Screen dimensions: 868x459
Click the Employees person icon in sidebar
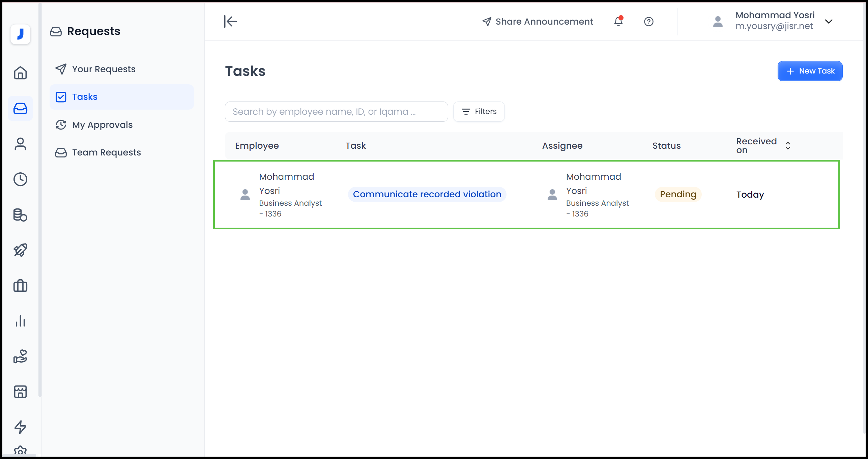(20, 144)
